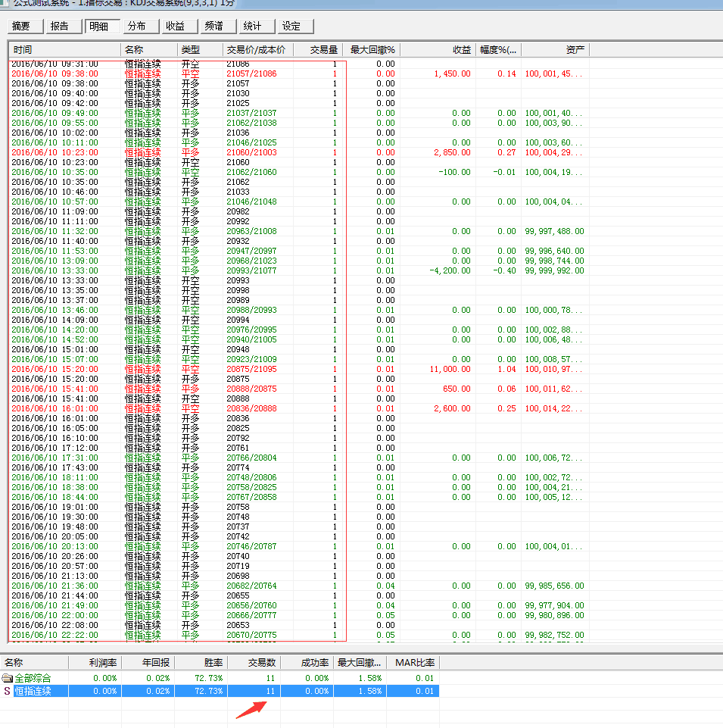Viewport: 723px width, 728px height.
Task: Select the 13:33:00 平多 trade with -4,200.00 loss
Action: tap(227, 270)
